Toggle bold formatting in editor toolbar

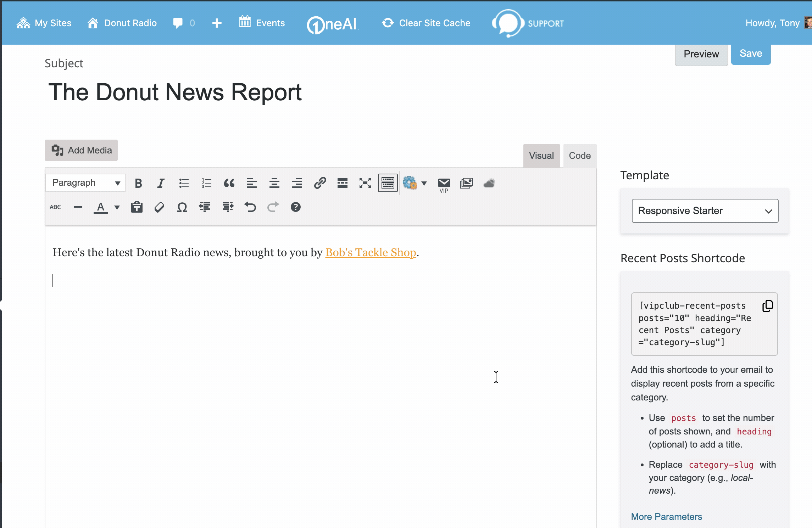[x=138, y=183]
